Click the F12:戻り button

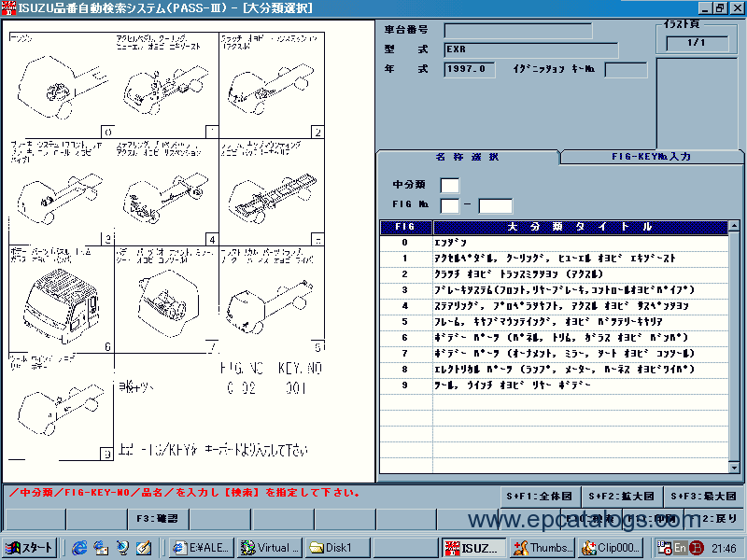[713, 519]
